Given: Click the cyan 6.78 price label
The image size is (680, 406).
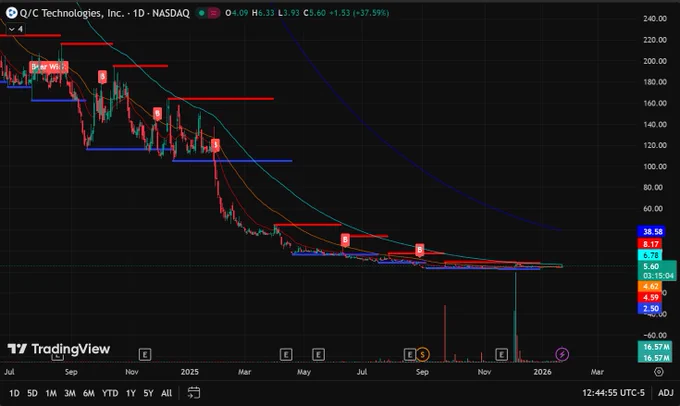Looking at the screenshot, I should click(x=650, y=255).
